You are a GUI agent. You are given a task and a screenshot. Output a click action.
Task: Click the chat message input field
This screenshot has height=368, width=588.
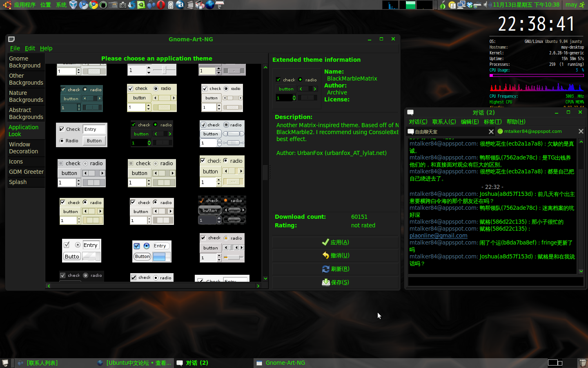pos(496,281)
